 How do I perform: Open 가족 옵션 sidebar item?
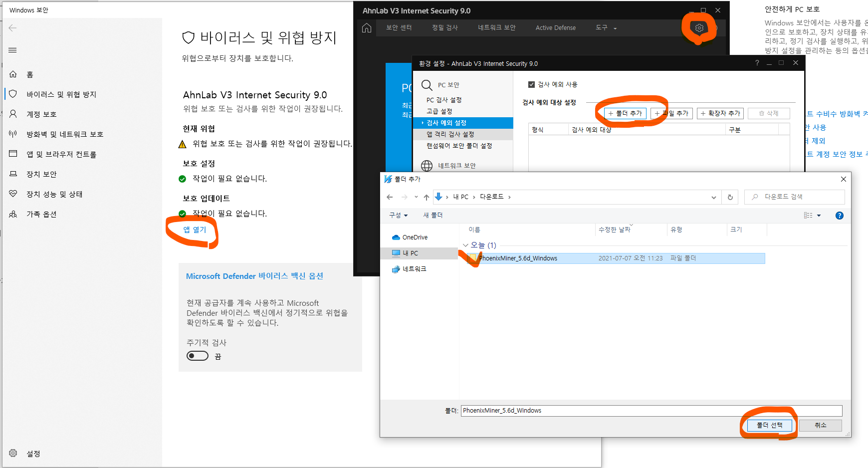(x=41, y=214)
